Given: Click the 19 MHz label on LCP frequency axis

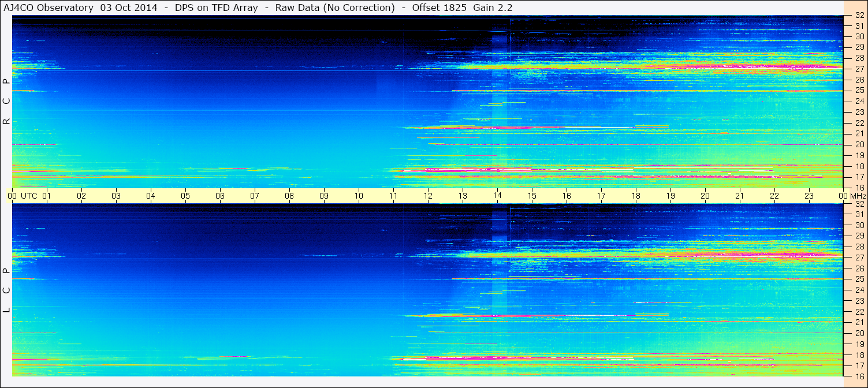Looking at the screenshot, I should tap(859, 344).
